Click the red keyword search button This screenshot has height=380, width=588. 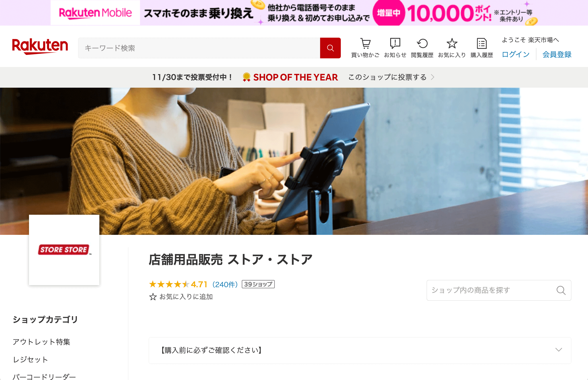pos(330,48)
